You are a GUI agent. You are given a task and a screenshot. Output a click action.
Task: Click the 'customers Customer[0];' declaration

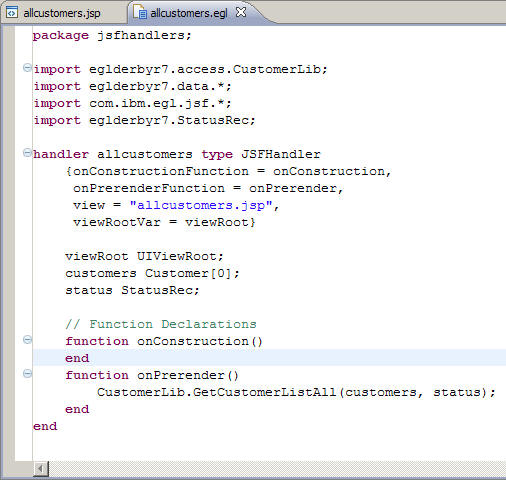(152, 273)
